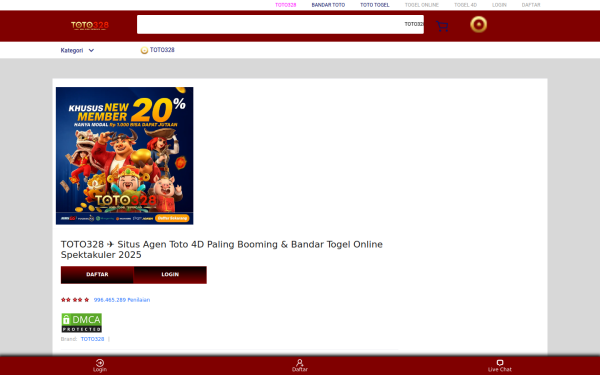Open the TOGEL 4D navigation link
600x375 pixels.
click(x=465, y=5)
